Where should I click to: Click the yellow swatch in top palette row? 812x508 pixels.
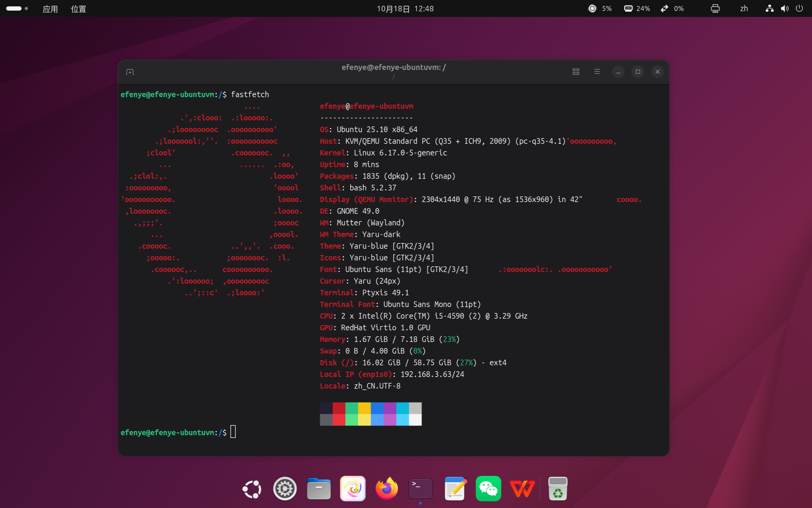point(364,408)
